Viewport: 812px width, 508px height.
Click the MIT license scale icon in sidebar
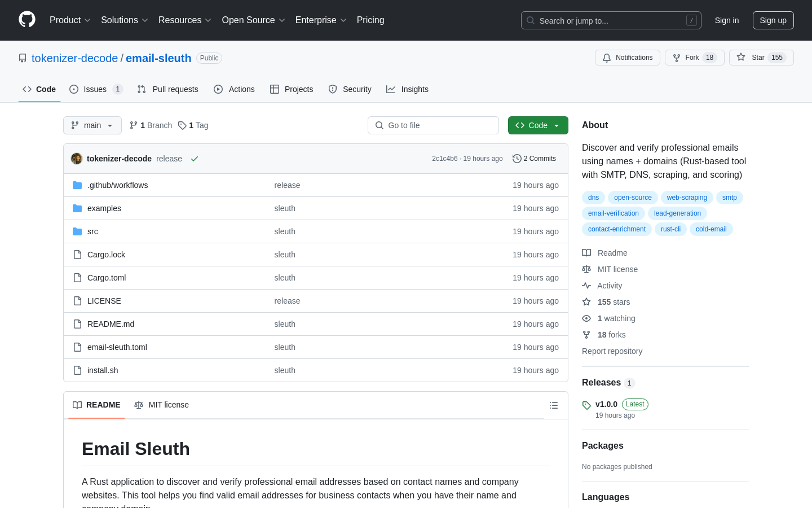coord(586,269)
